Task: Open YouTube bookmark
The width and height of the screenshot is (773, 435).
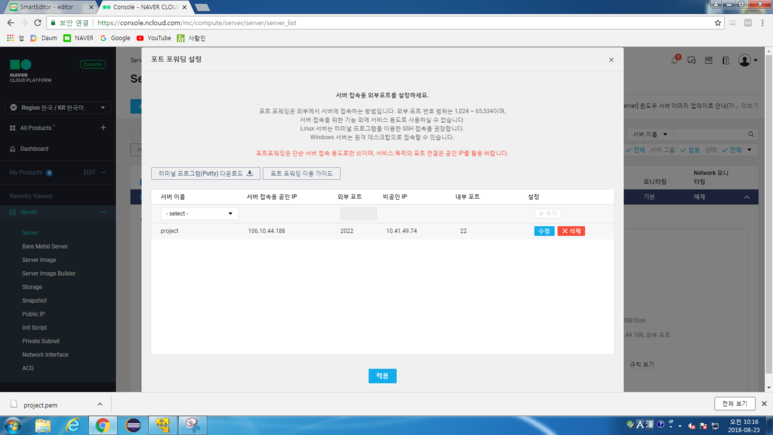Action: 153,38
